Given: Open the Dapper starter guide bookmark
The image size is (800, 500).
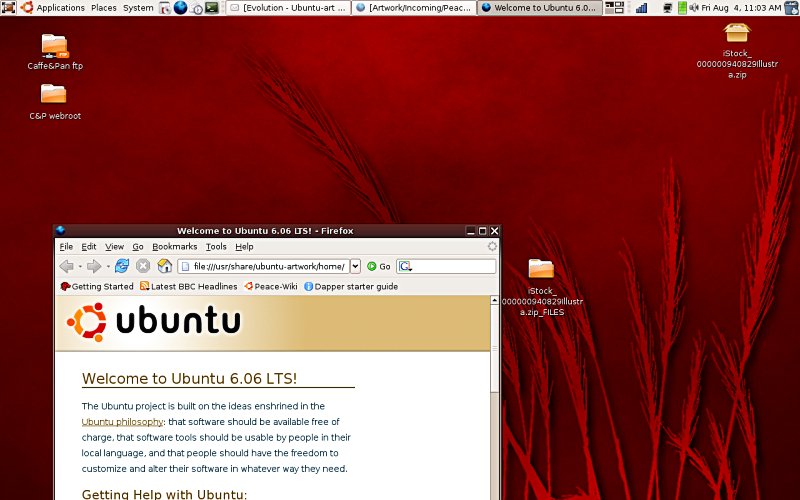Looking at the screenshot, I should (351, 287).
